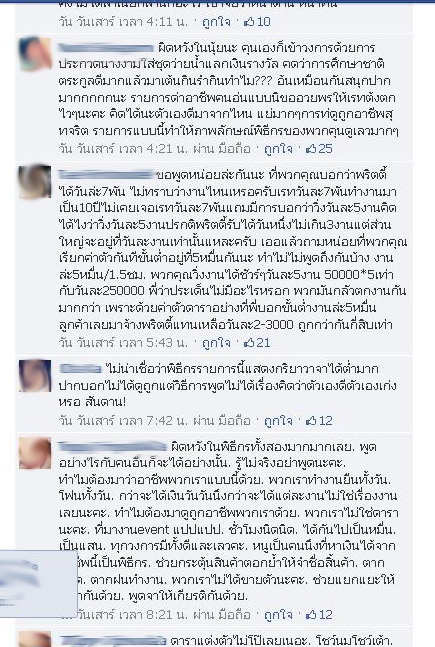Like the comment posted at 8:21
Viewport: 435px width, 647px height.
pos(278,615)
